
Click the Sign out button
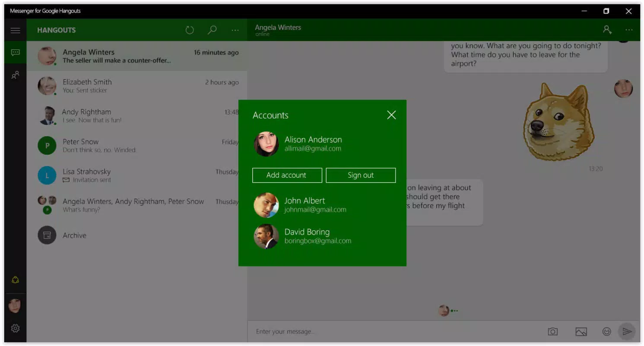pyautogui.click(x=361, y=175)
